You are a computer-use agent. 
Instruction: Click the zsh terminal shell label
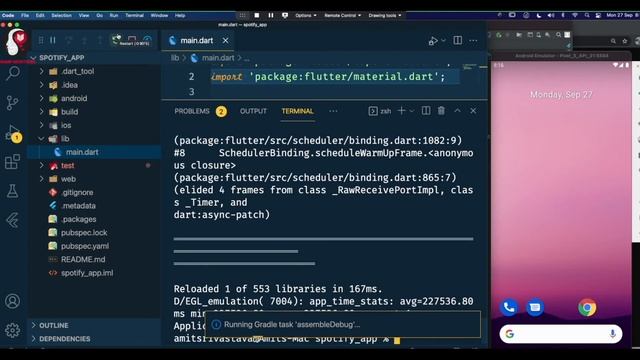pos(380,111)
